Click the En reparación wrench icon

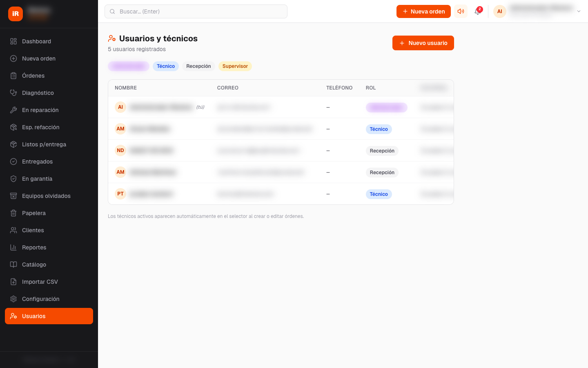coord(13,110)
